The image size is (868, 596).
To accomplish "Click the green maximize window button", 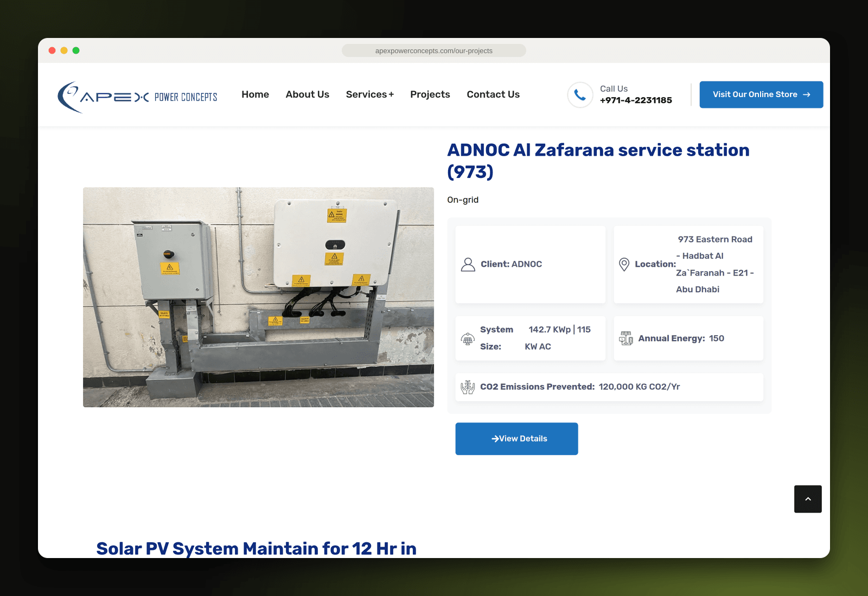I will point(76,50).
